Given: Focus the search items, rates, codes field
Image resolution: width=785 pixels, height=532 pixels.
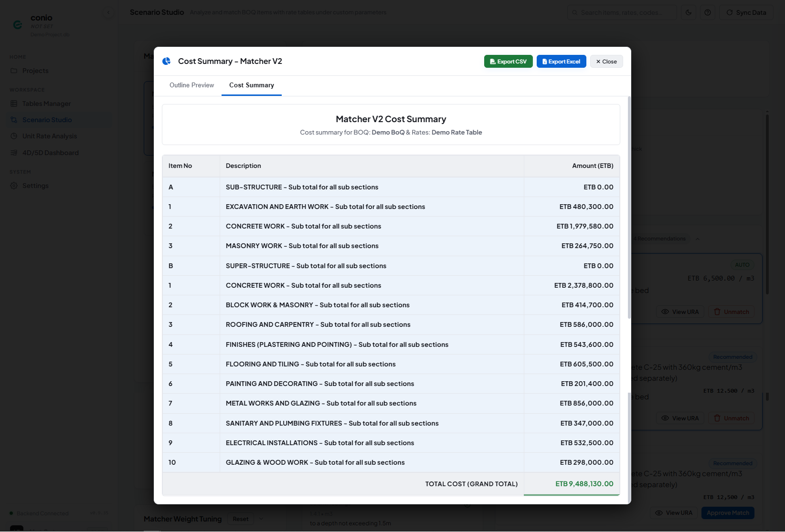Looking at the screenshot, I should [622, 12].
